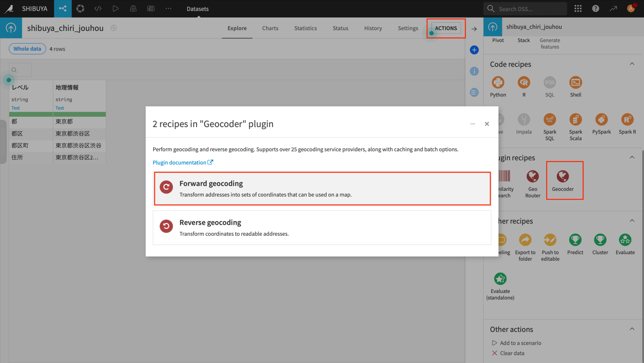Screen dimensions: 644x363
Task: Click the Whole data sample button
Action: click(x=27, y=49)
